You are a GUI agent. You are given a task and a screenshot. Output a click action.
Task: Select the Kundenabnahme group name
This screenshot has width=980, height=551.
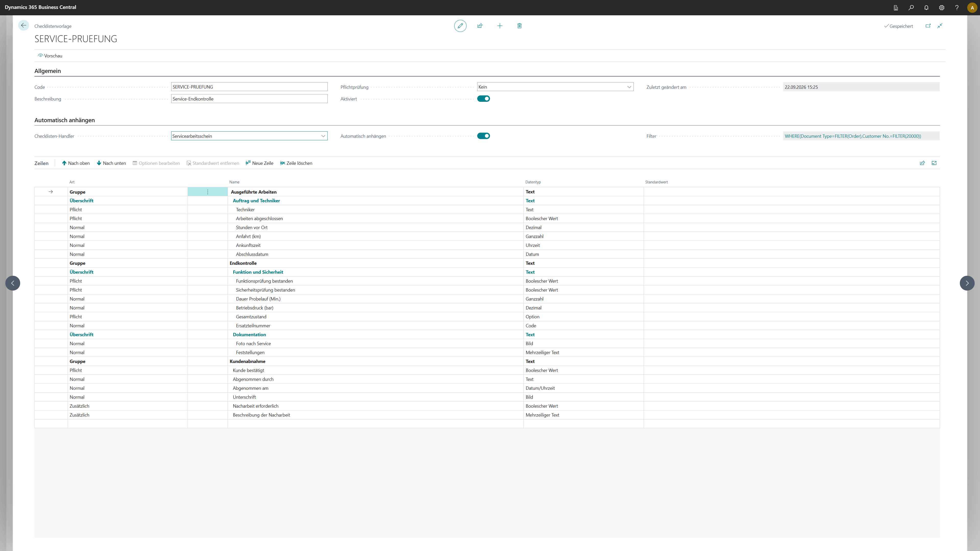(247, 361)
